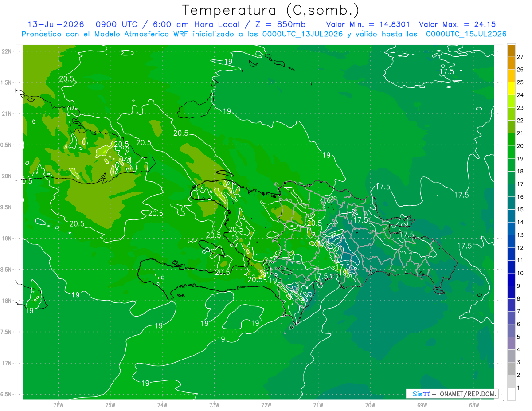Click the orange swatch between legend 26 and 27
This screenshot has height=411, width=532.
pyautogui.click(x=511, y=63)
